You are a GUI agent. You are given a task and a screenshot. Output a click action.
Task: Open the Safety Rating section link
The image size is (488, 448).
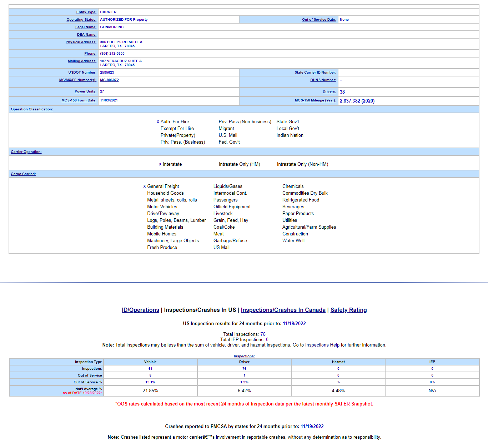click(349, 310)
